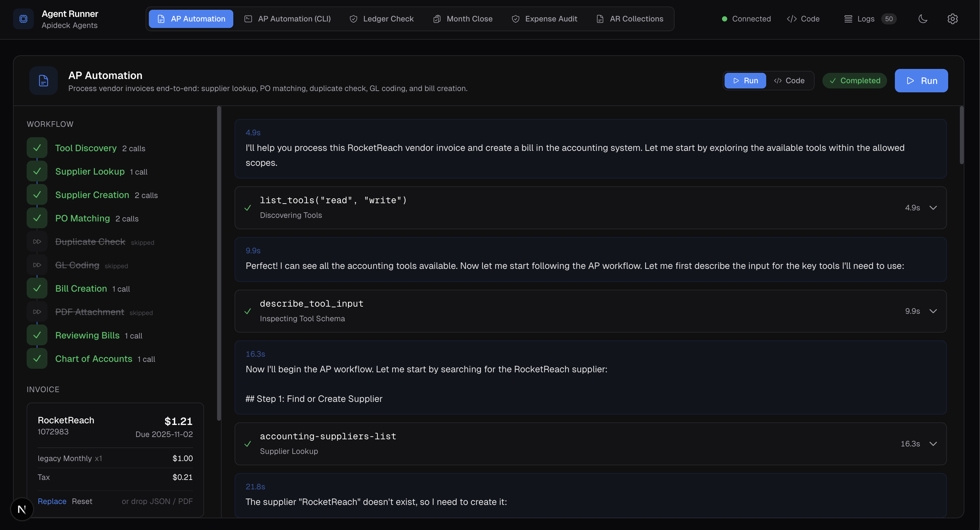Click the skipped PDF Attachment step icon
980x530 pixels.
(x=37, y=312)
